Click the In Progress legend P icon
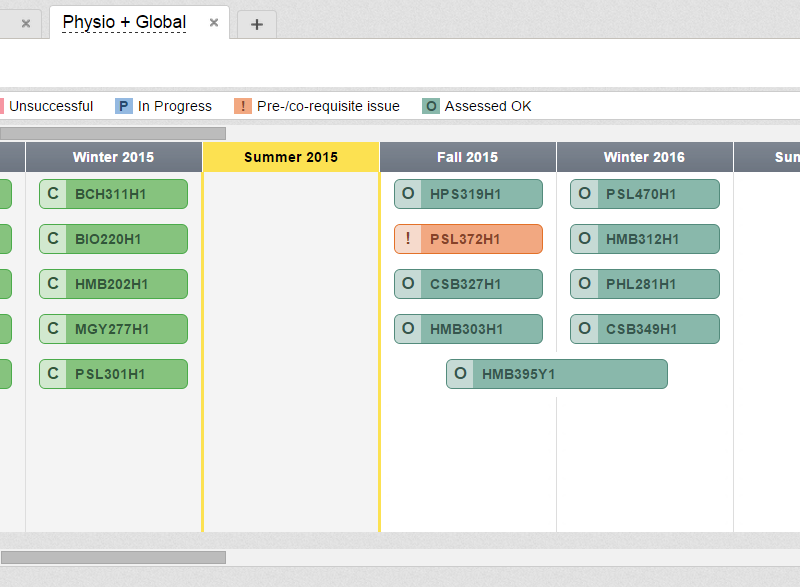Screen dimensions: 800x587 (124, 106)
